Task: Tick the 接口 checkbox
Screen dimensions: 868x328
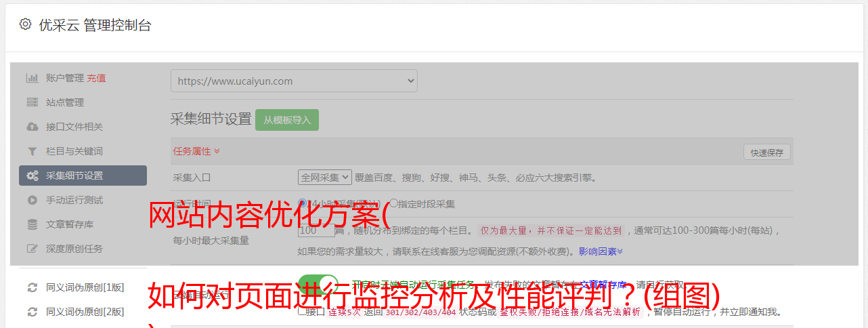Action: click(x=302, y=312)
